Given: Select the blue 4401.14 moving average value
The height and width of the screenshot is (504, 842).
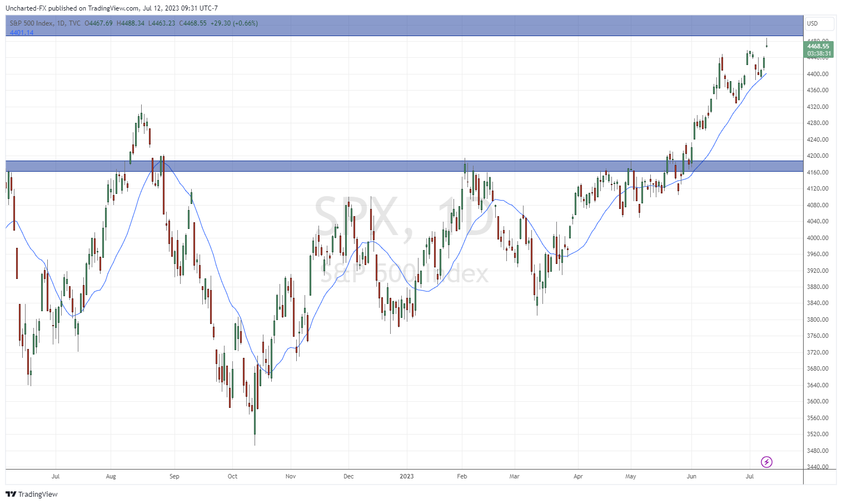Looking at the screenshot, I should click(x=22, y=33).
